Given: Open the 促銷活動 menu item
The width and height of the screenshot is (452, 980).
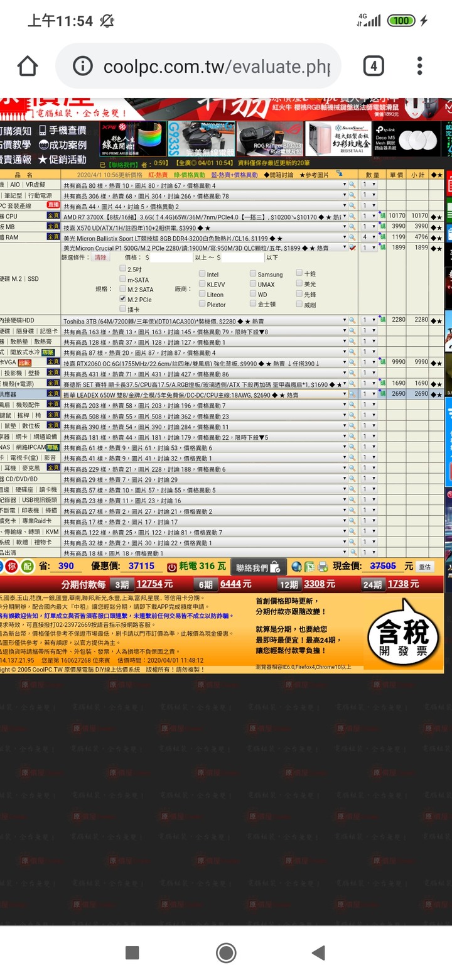Looking at the screenshot, I should 62,160.
